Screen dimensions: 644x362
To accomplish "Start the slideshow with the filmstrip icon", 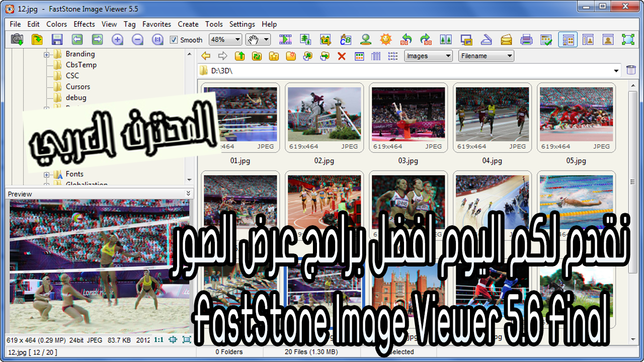I will (x=286, y=39).
